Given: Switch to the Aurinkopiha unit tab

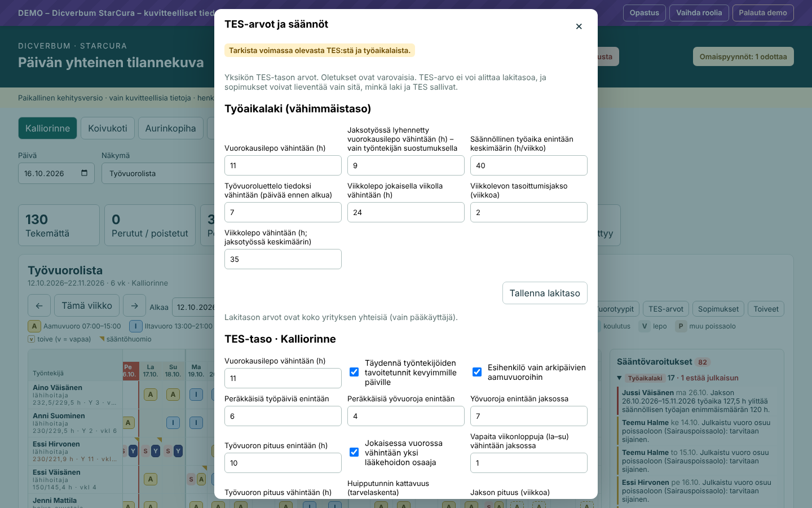Looking at the screenshot, I should [171, 128].
